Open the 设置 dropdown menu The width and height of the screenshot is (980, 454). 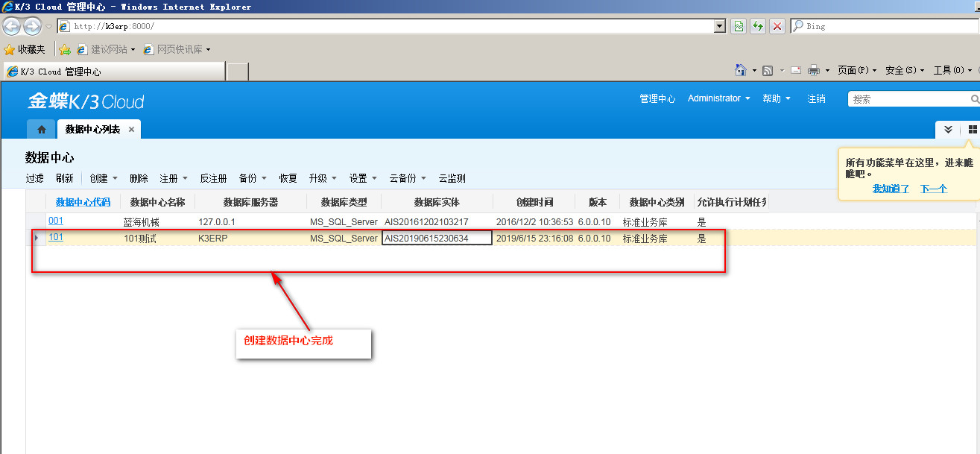[x=363, y=178]
